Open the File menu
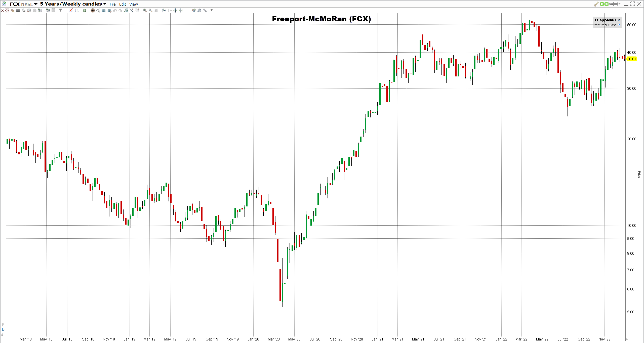This screenshot has width=644, height=343. coord(112,4)
